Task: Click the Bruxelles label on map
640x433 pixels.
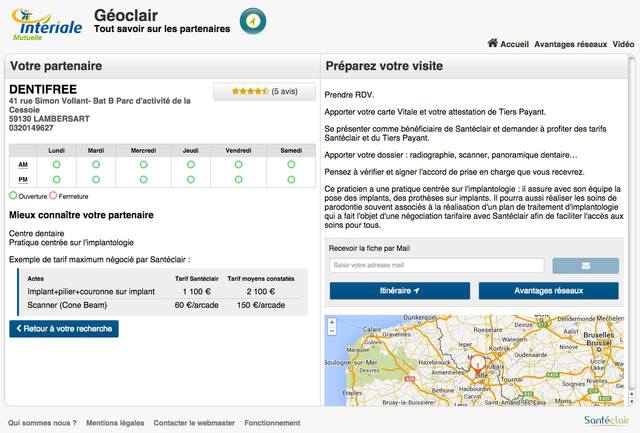Action: [598, 335]
